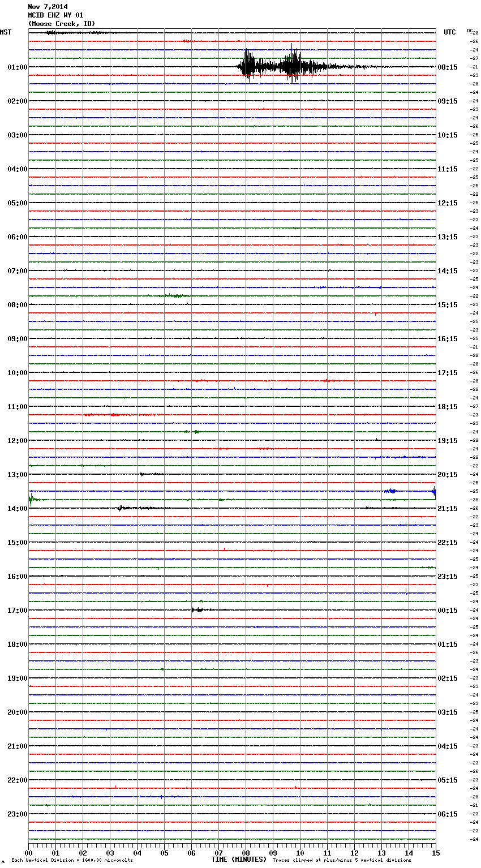Viewport: 481px width, 868px height.
Task: Click the 14:15 UTC time label
Action: [448, 271]
